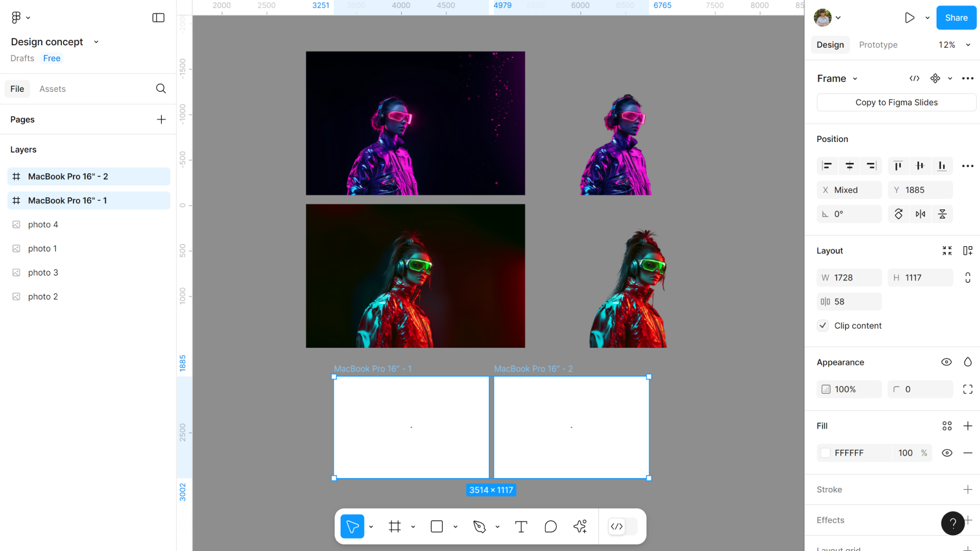
Task: Click Copy to Figma Slides button
Action: click(896, 102)
